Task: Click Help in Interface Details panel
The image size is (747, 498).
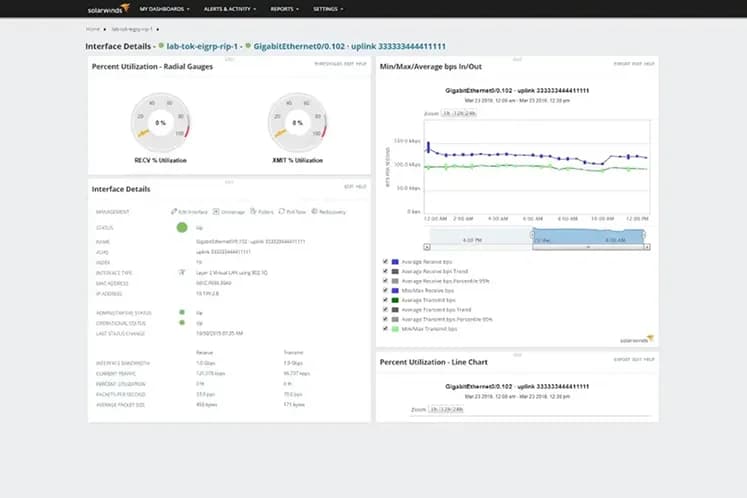Action: (361, 186)
